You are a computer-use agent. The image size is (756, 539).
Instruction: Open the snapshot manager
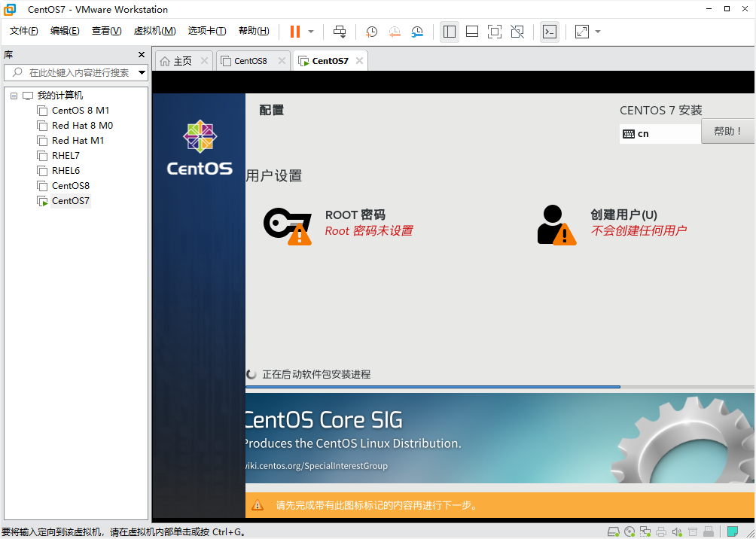pos(418,32)
